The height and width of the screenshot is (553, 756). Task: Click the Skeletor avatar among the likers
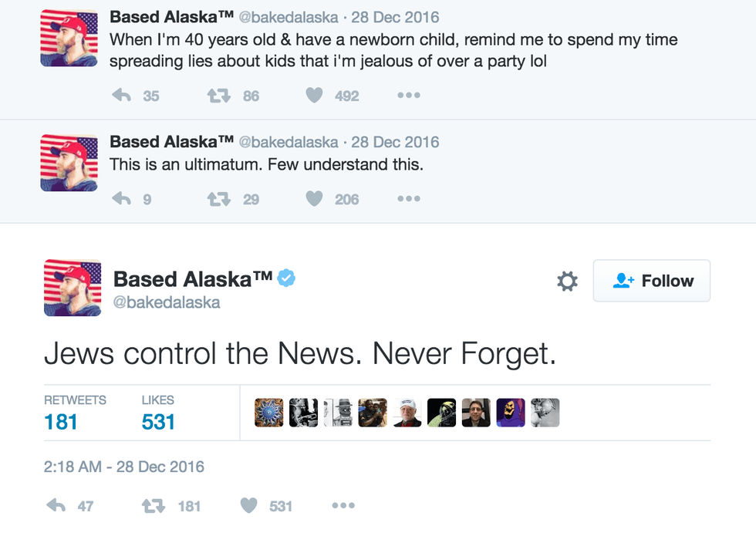coord(510,413)
